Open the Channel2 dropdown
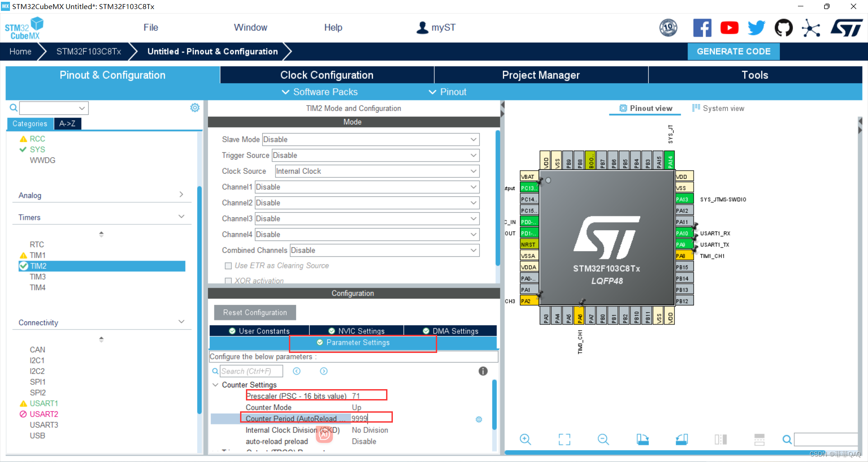The image size is (868, 462). (367, 203)
